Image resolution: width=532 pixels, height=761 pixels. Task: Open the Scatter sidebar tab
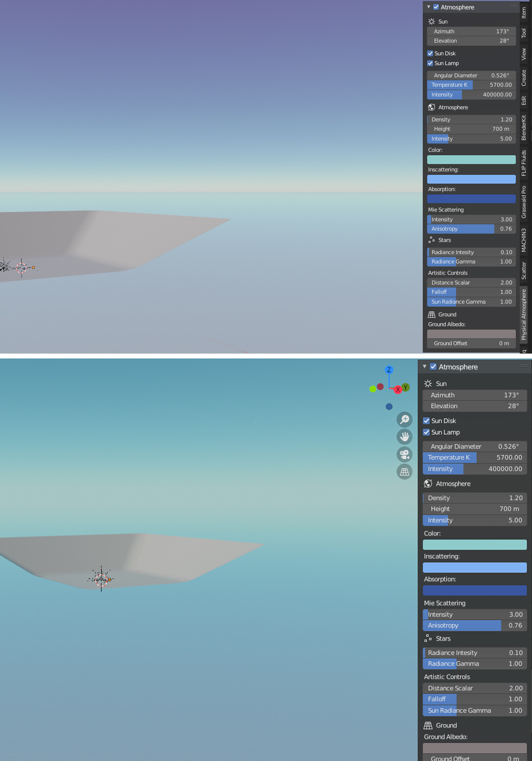coord(524,271)
